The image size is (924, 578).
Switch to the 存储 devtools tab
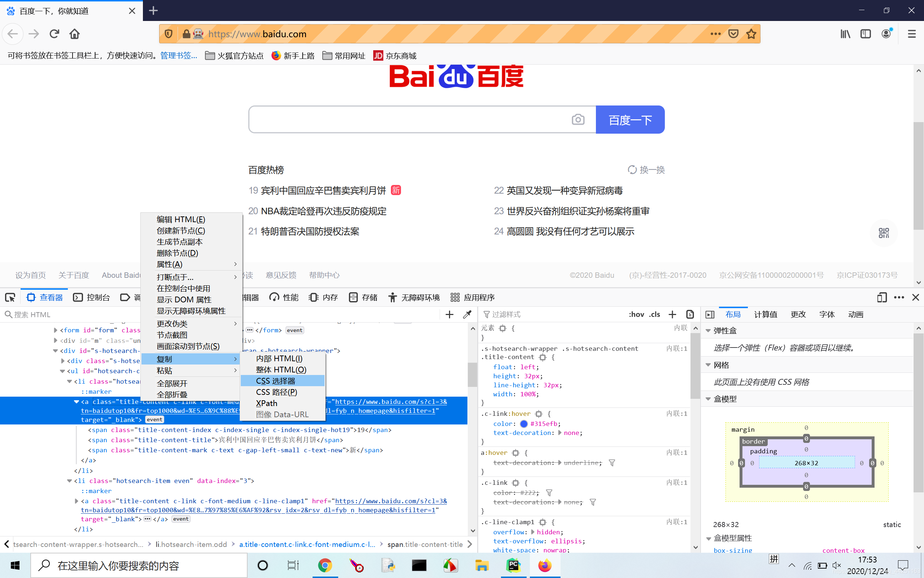point(363,297)
